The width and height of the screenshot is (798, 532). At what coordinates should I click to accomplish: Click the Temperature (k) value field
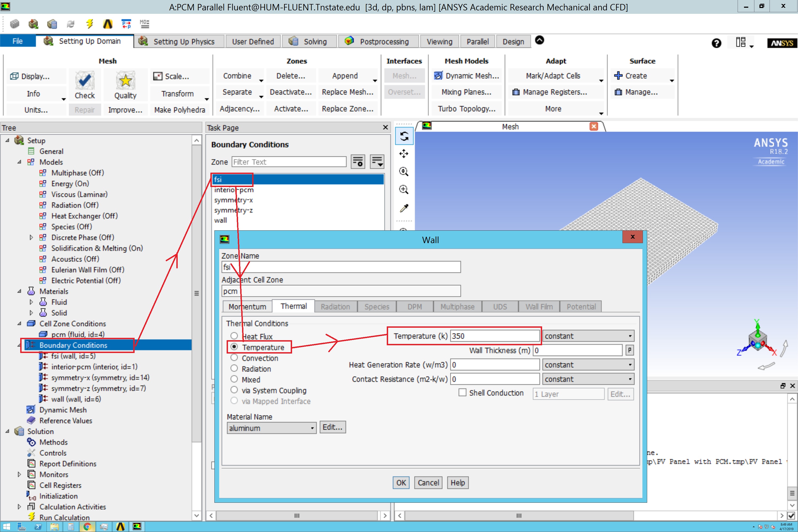point(495,336)
